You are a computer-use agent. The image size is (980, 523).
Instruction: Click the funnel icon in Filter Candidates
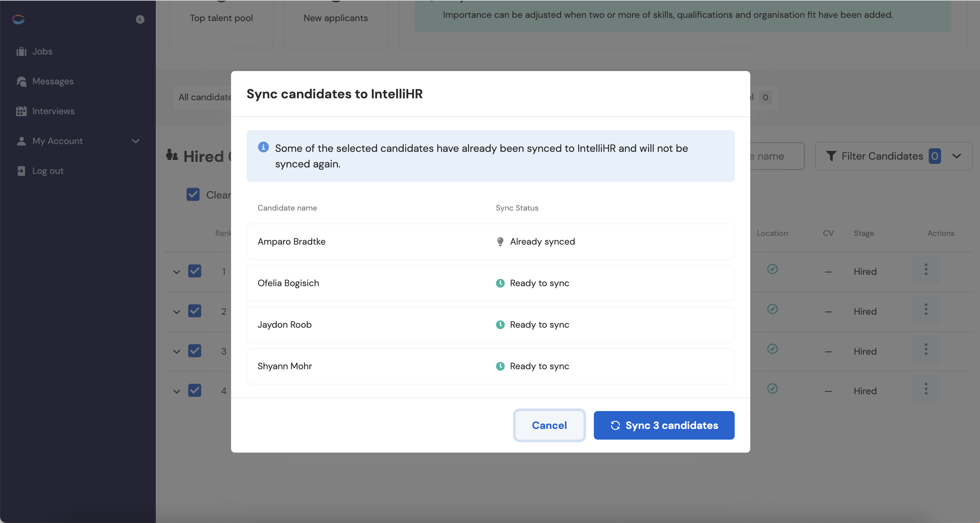(831, 156)
